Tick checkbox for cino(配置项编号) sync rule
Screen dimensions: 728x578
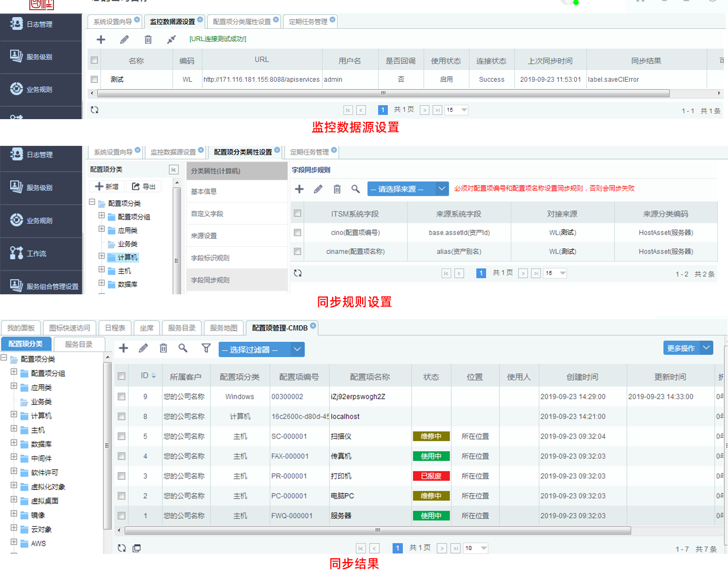tap(298, 233)
